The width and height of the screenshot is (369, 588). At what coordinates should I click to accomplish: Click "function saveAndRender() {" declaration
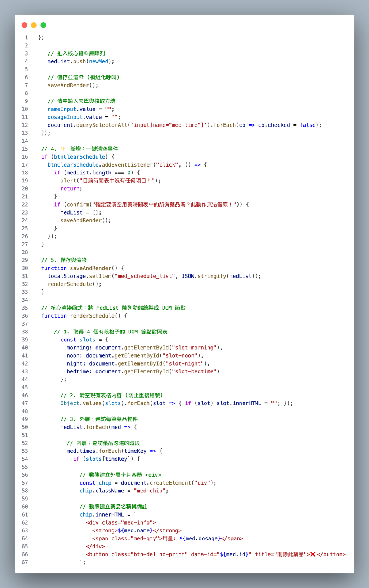pyautogui.click(x=83, y=268)
